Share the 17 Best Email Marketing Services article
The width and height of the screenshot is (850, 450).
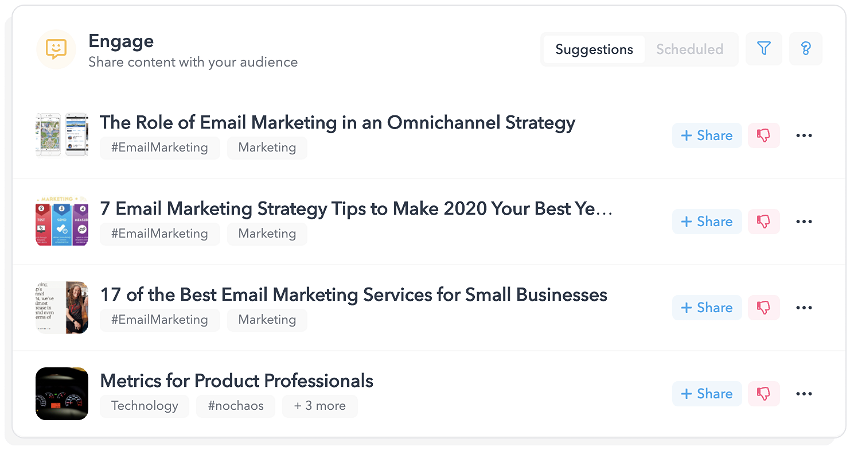706,308
